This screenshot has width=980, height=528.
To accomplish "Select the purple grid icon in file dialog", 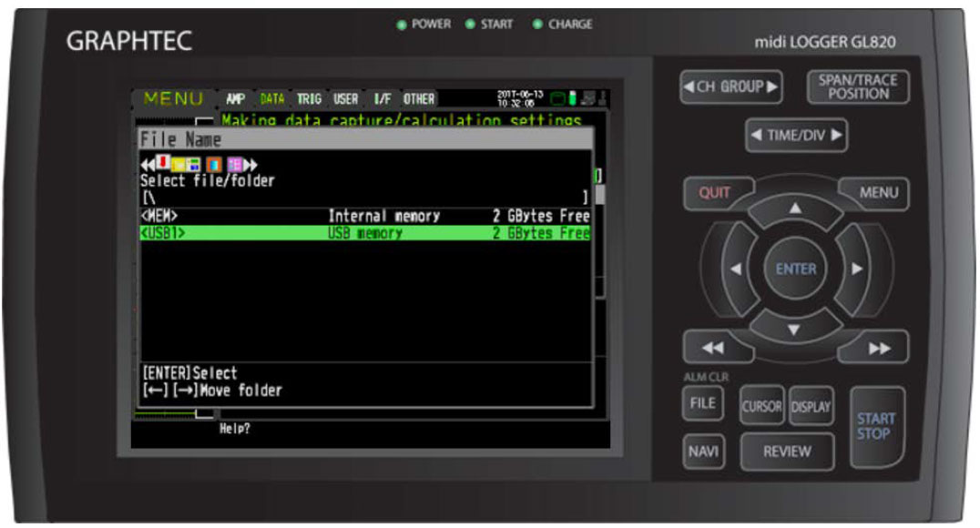I will [234, 165].
